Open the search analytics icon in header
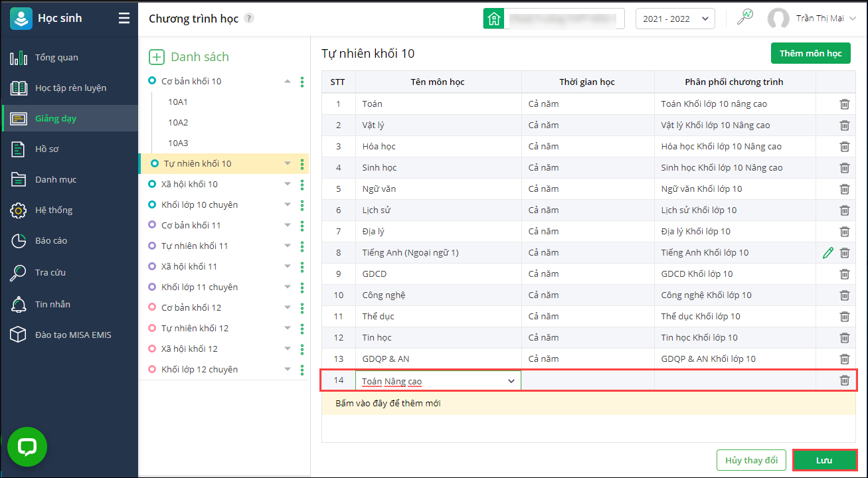868x478 pixels. [x=745, y=17]
